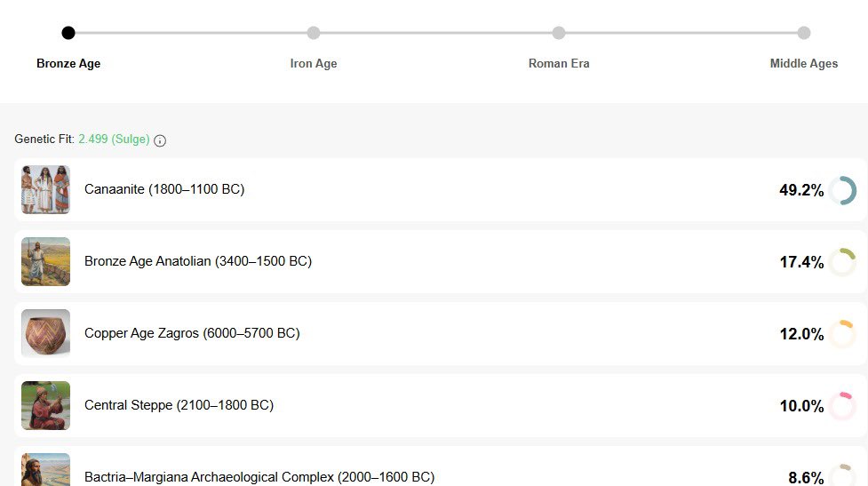
Task: Open the Central Steppe thumbnail image
Action: tap(46, 406)
